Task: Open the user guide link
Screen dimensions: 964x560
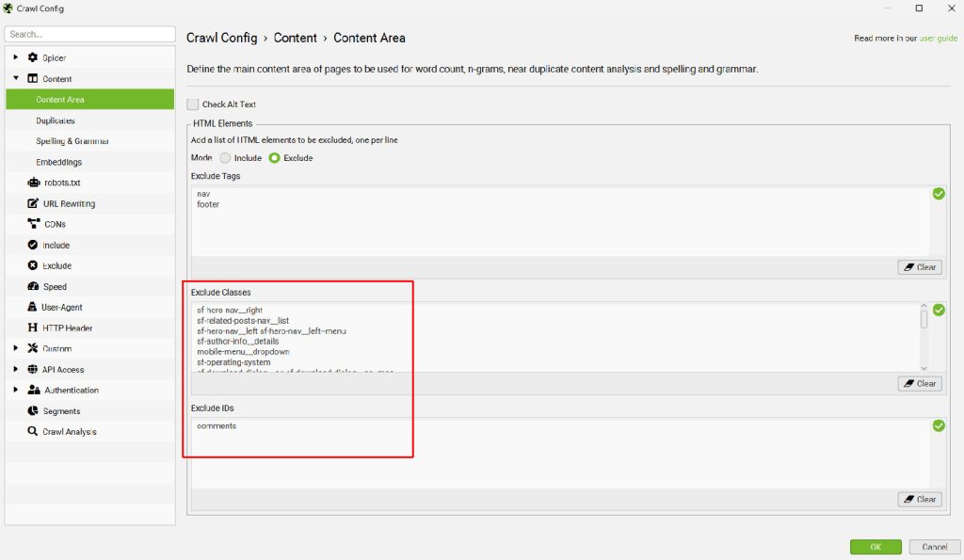Action: pyautogui.click(x=939, y=38)
